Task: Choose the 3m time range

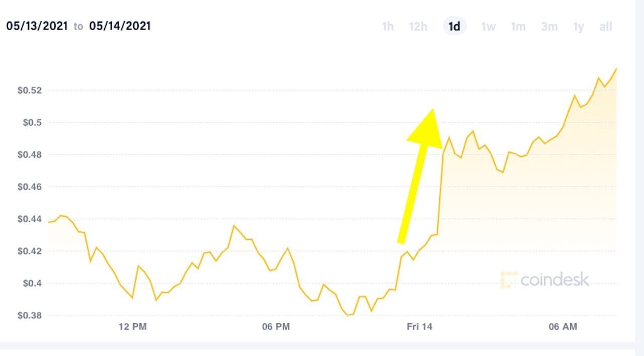Action: pos(549,27)
